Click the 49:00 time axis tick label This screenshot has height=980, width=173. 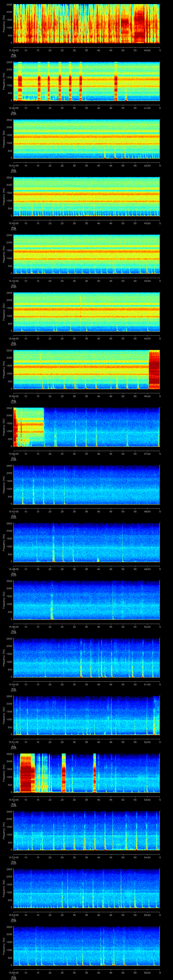[147, 569]
